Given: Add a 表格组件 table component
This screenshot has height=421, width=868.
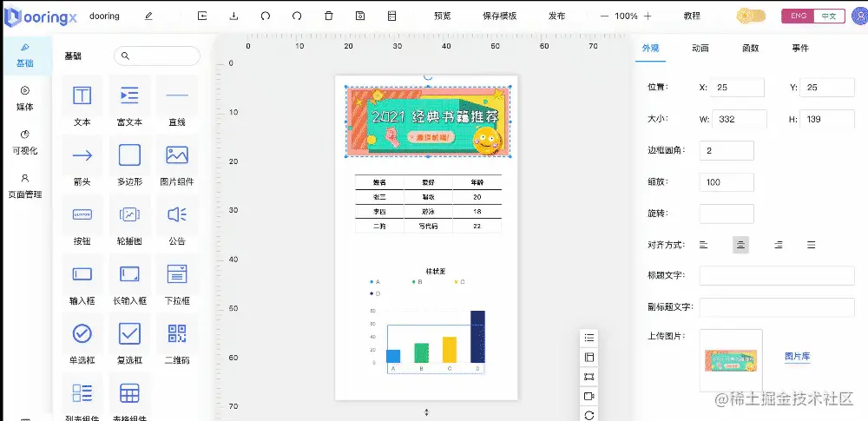Looking at the screenshot, I should point(129,398).
